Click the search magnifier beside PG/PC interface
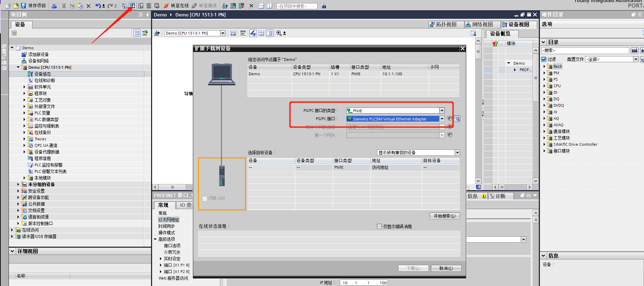Image resolution: width=644 pixels, height=286 pixels. click(457, 119)
